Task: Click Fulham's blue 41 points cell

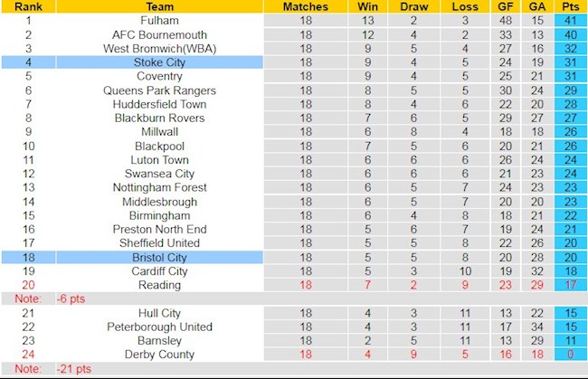Action: point(570,21)
